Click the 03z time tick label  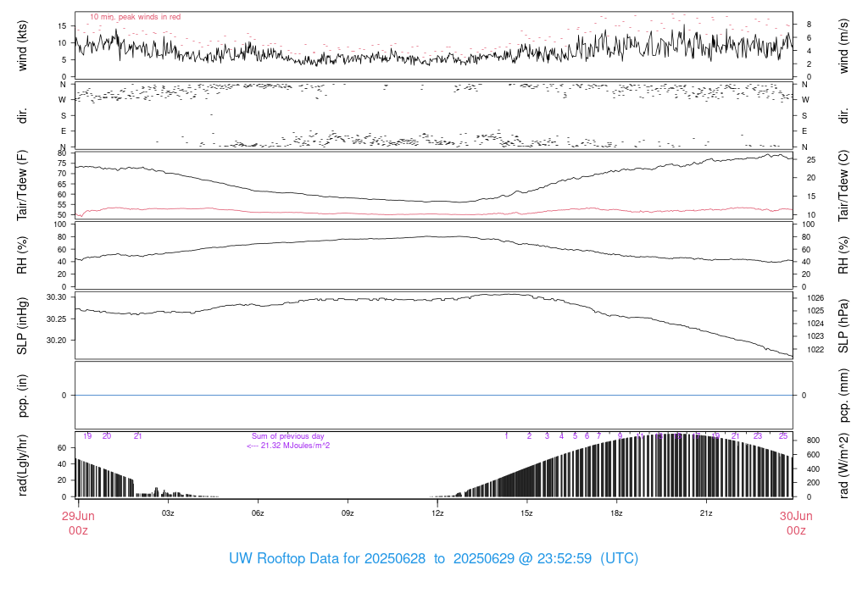pos(168,513)
